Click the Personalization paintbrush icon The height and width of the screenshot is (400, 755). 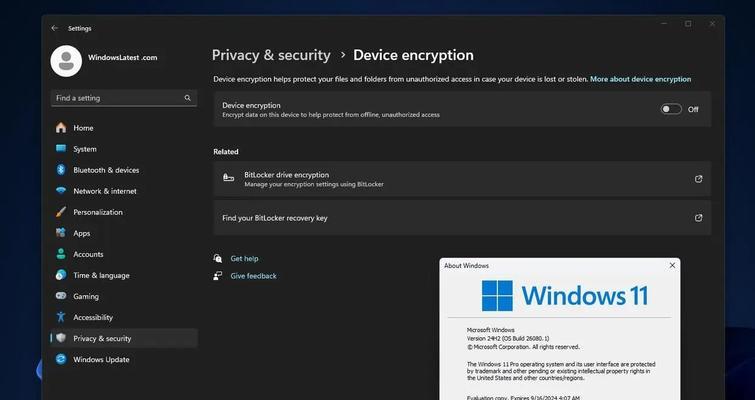61,212
